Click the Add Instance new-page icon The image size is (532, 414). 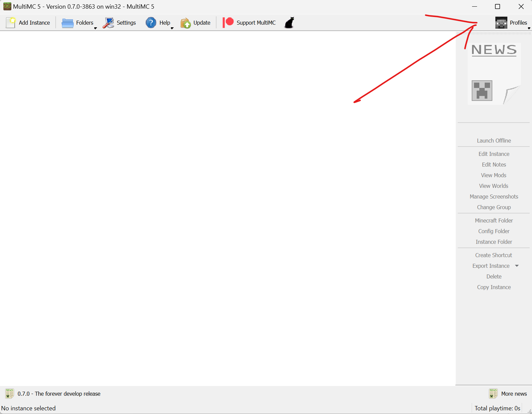click(11, 23)
